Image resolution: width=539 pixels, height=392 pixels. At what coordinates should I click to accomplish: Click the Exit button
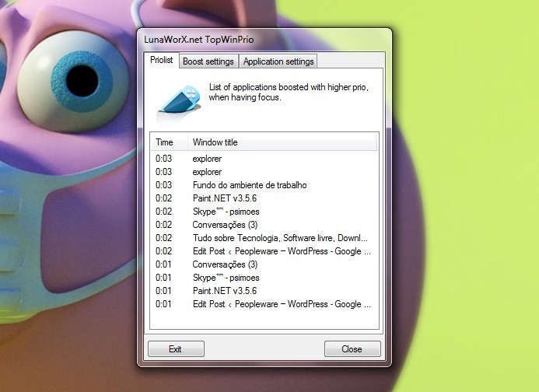176,349
